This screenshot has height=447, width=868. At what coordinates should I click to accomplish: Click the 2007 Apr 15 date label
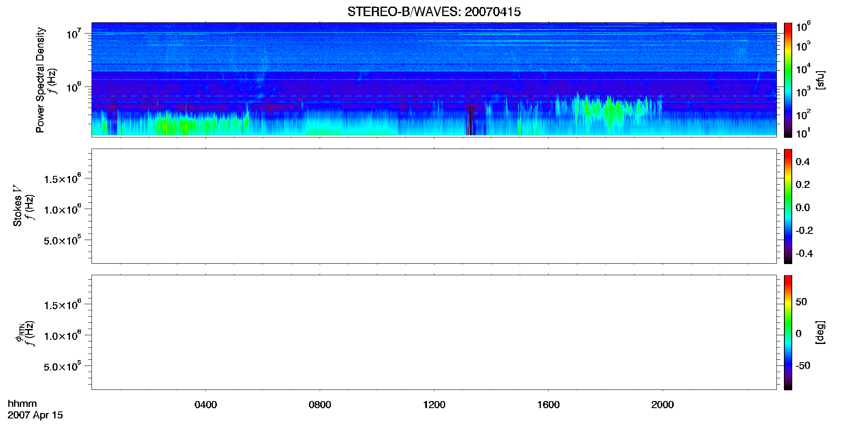click(x=35, y=415)
